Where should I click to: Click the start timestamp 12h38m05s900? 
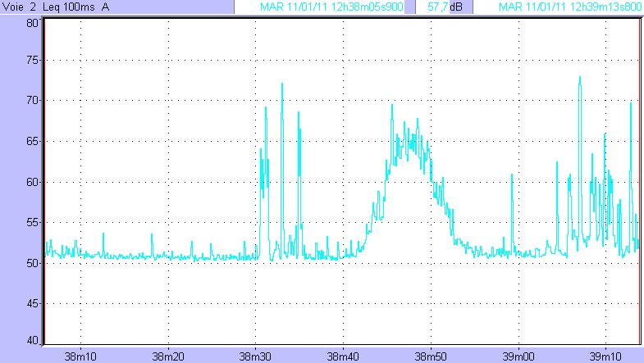click(x=331, y=7)
